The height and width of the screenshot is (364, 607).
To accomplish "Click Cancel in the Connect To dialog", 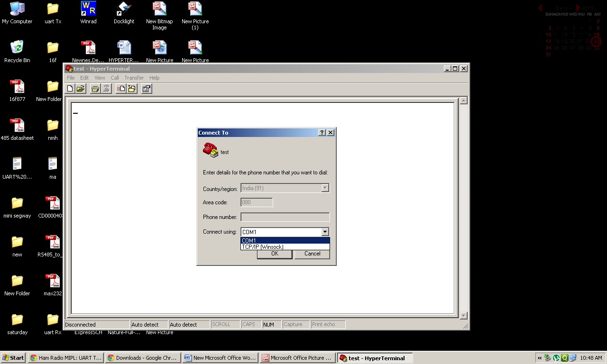I will pos(312,254).
